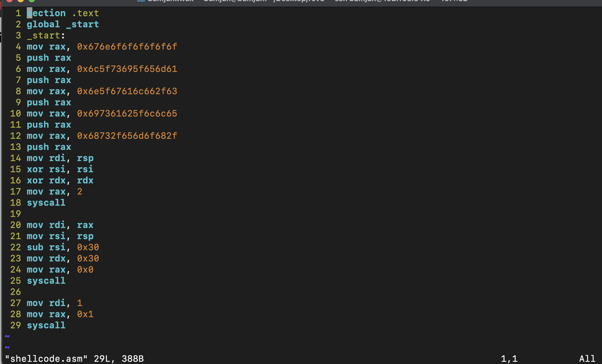Place cursor on 'section' in line 1
The image size is (602, 364).
pyautogui.click(x=46, y=13)
